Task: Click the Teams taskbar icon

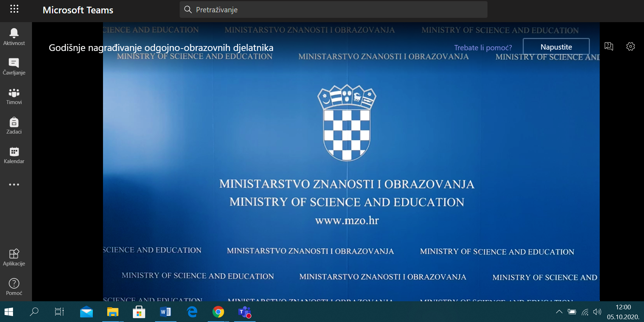Action: click(245, 312)
